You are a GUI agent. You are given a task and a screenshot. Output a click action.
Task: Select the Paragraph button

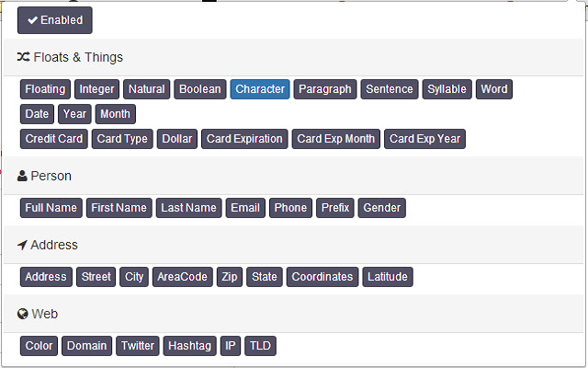coord(325,89)
